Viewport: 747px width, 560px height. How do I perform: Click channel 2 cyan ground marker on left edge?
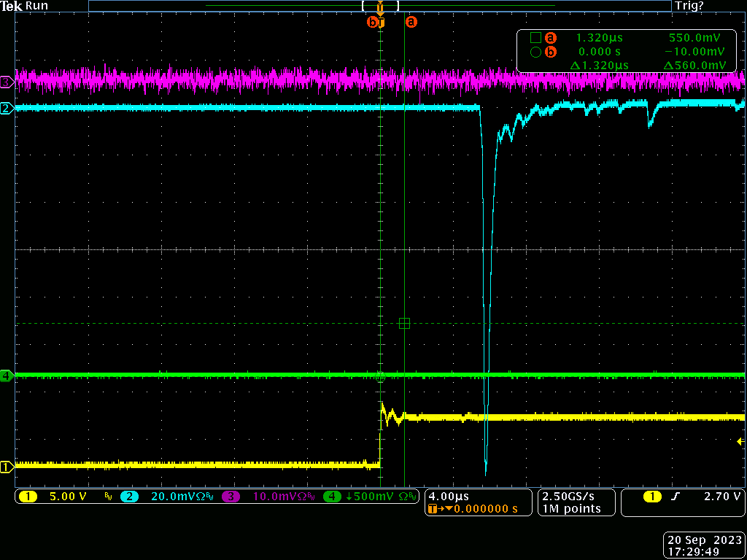pyautogui.click(x=7, y=109)
